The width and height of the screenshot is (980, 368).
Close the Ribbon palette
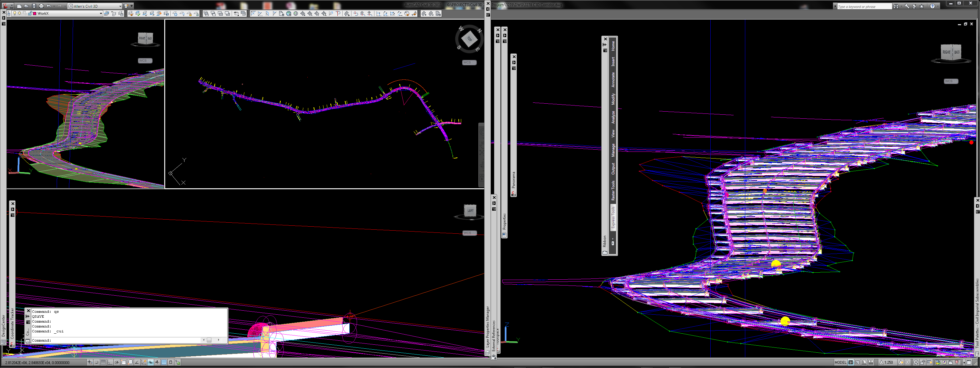coord(605,39)
